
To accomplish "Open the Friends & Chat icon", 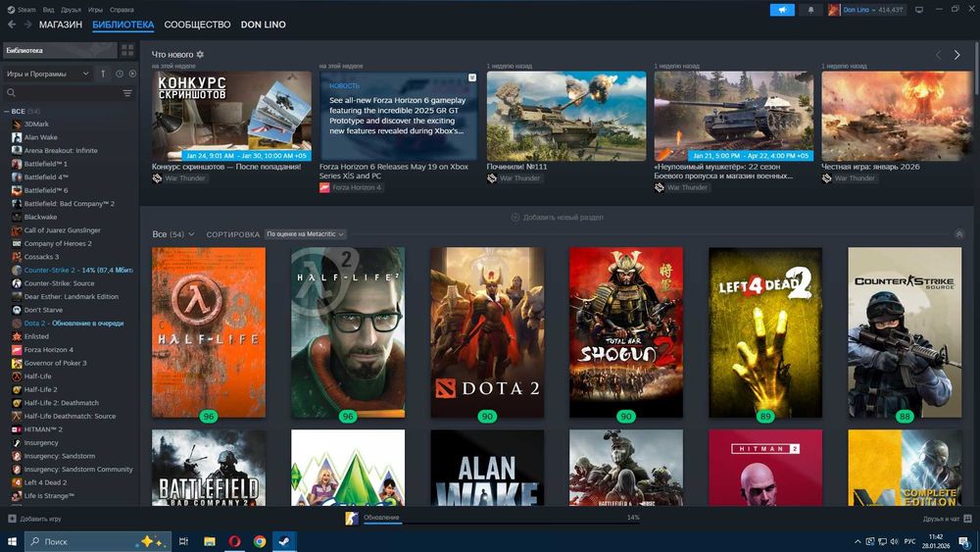I will pyautogui.click(x=967, y=519).
